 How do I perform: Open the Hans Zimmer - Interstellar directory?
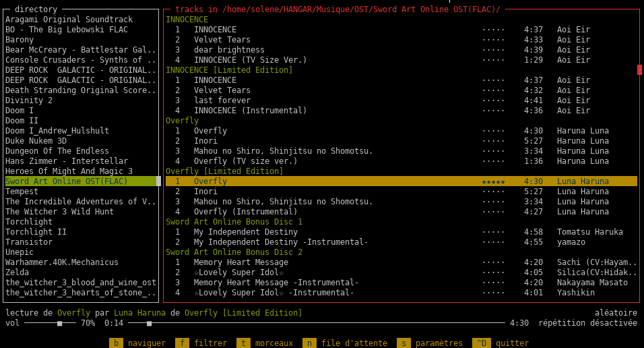click(66, 161)
